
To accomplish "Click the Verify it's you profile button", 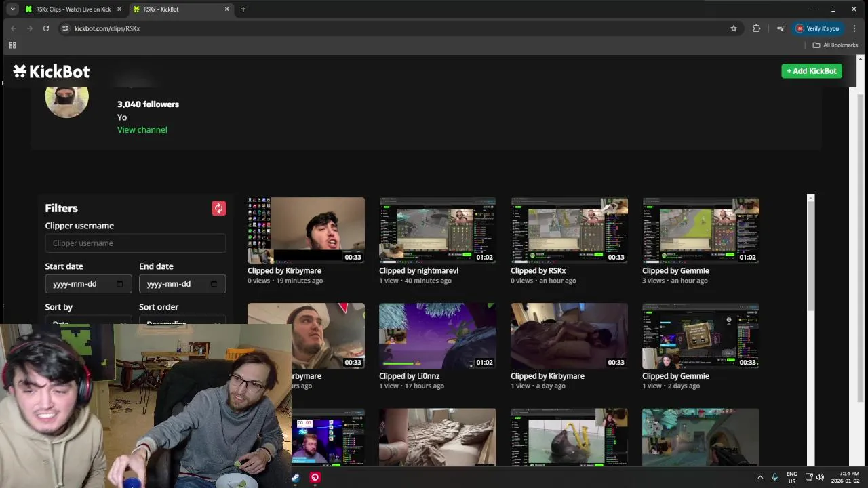I will 818,28.
